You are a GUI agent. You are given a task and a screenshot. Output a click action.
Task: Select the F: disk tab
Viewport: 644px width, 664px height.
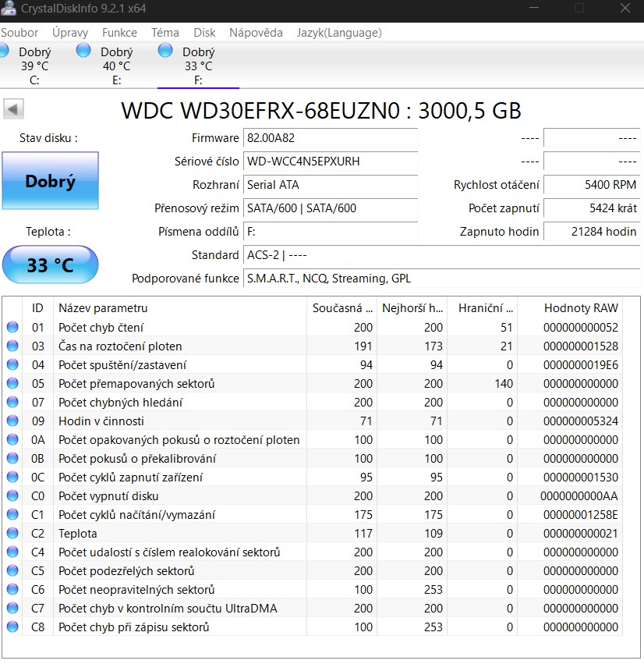(x=198, y=66)
